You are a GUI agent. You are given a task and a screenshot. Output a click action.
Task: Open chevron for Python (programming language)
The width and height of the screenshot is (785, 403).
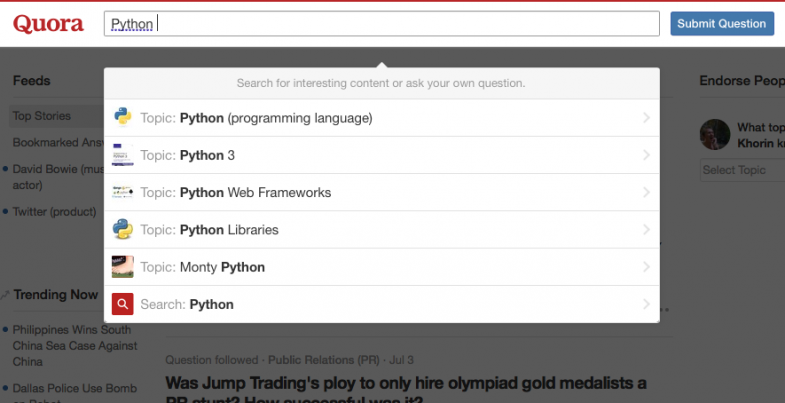646,118
